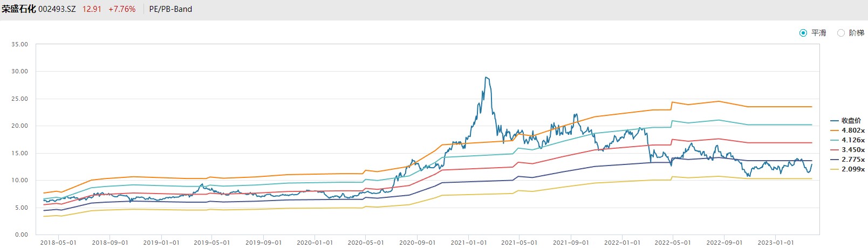
Task: Click the 2023-01-01 x-axis date label
Action: point(775,243)
